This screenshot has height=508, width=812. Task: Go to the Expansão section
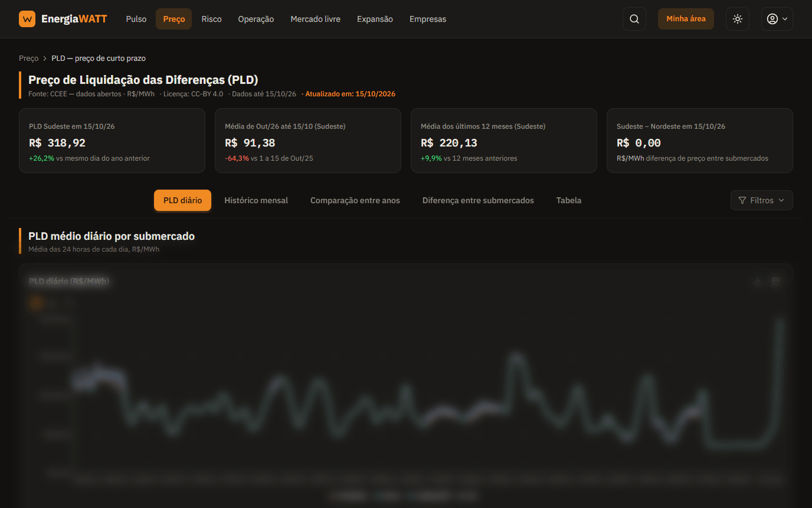click(375, 19)
